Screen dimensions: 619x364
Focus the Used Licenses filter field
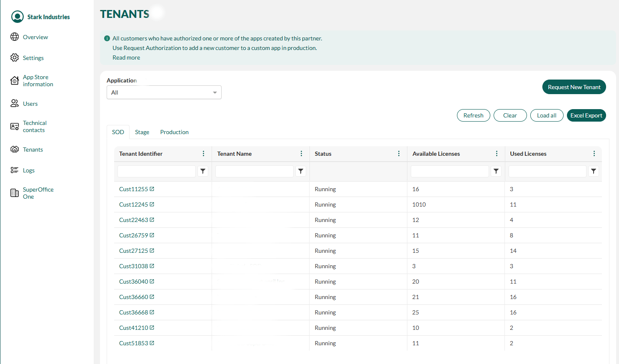[x=547, y=171]
